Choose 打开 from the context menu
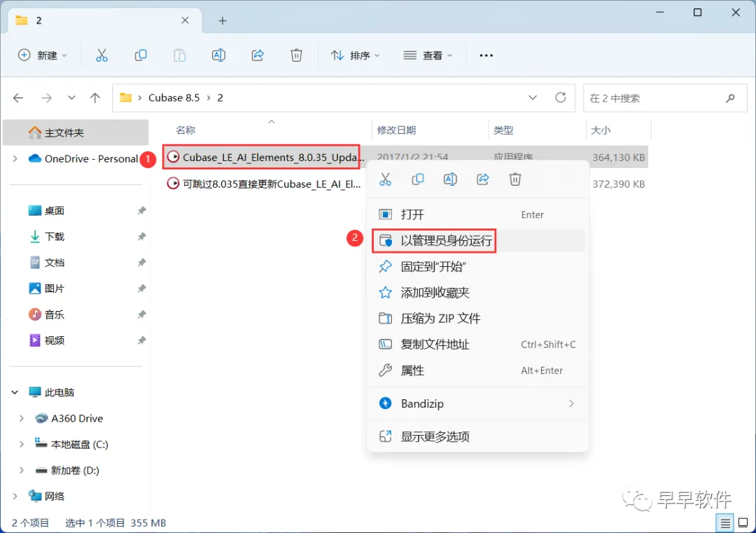Viewport: 756px width, 533px height. (478, 214)
